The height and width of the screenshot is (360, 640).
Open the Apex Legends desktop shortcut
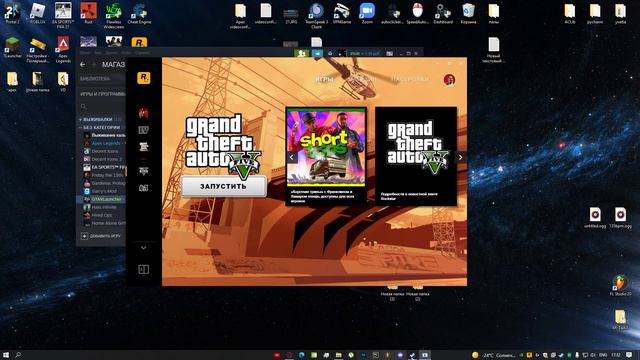tap(63, 49)
